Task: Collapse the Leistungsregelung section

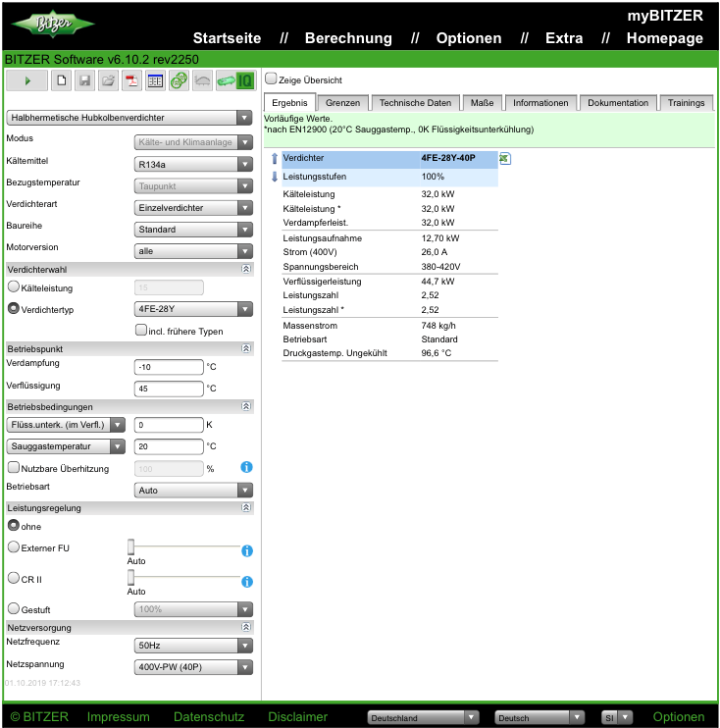Action: tap(246, 507)
